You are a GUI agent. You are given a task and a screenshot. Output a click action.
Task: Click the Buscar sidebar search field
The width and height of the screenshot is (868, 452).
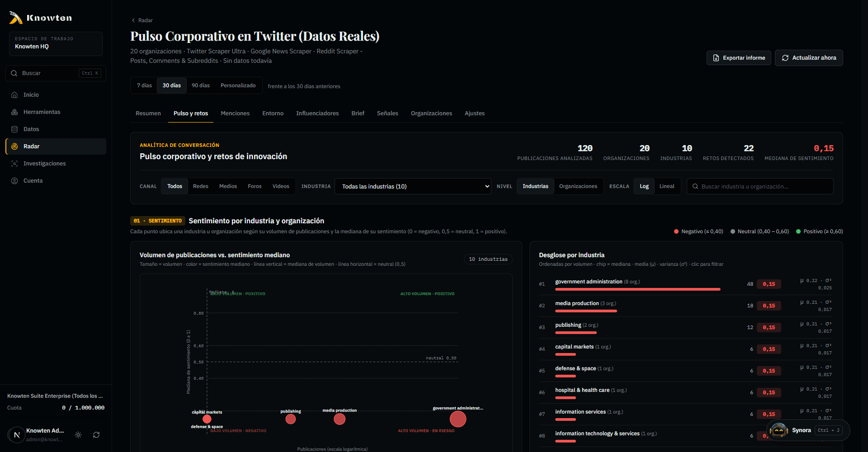(56, 73)
